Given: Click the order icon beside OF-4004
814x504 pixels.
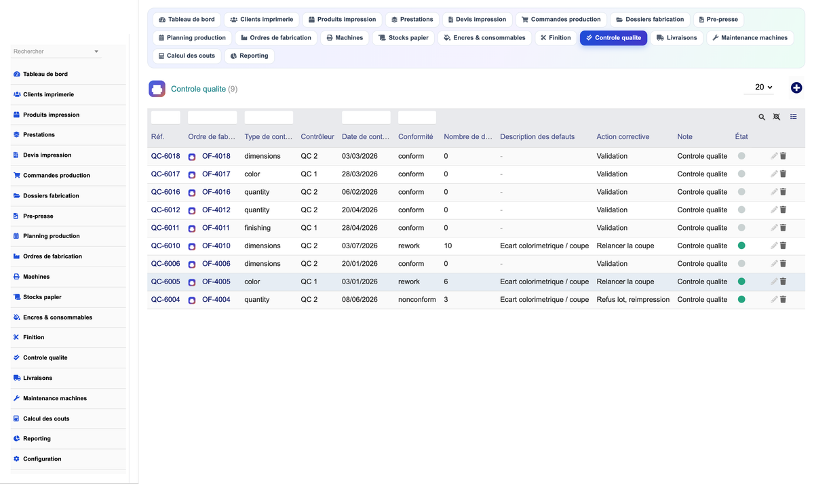Looking at the screenshot, I should (x=192, y=300).
